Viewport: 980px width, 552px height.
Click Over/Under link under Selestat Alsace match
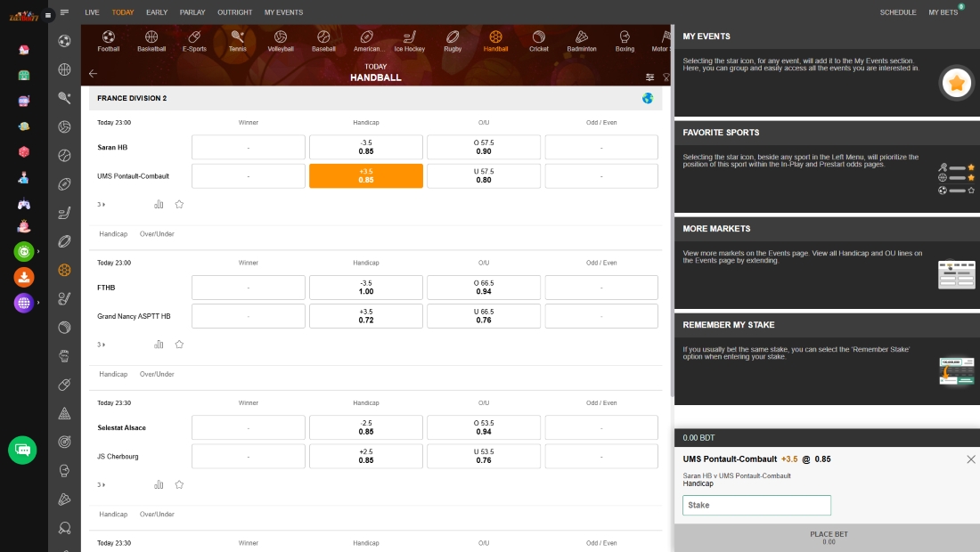pos(157,514)
